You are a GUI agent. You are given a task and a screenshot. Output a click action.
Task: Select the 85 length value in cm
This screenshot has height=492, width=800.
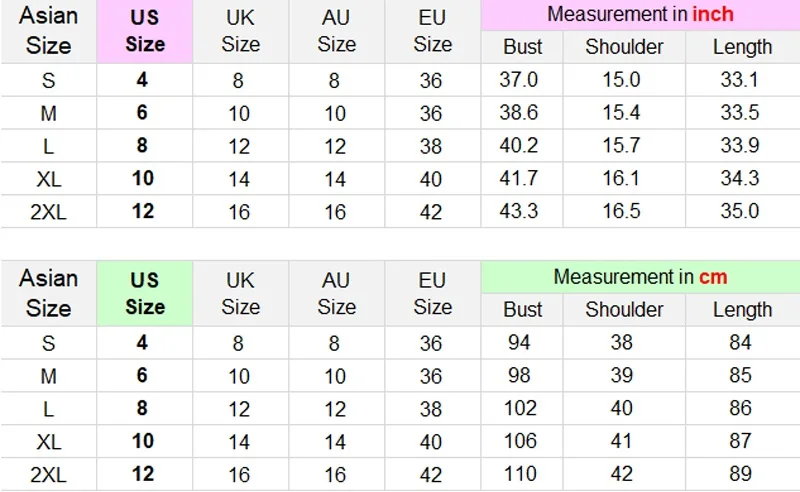pos(741,376)
